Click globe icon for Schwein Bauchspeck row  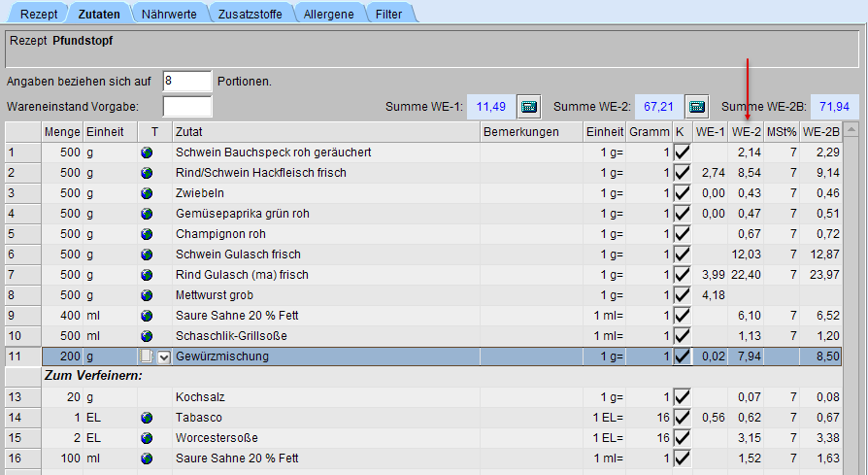point(147,153)
